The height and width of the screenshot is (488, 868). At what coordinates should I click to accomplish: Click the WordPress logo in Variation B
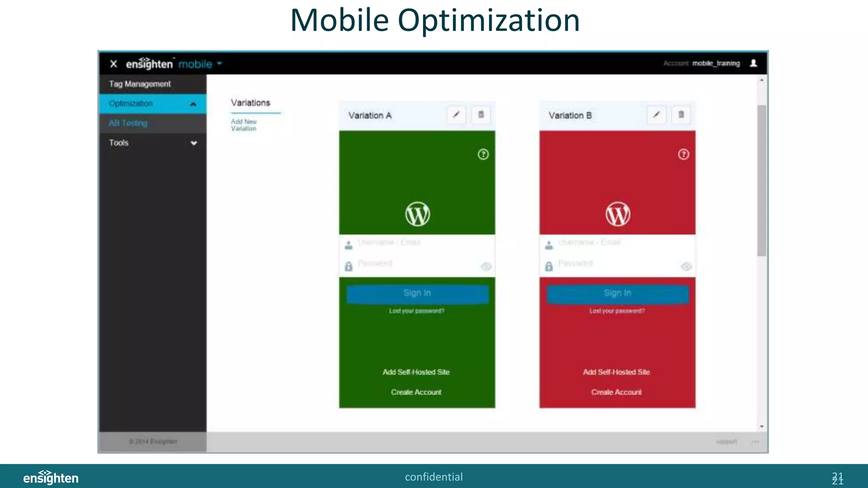tap(618, 214)
